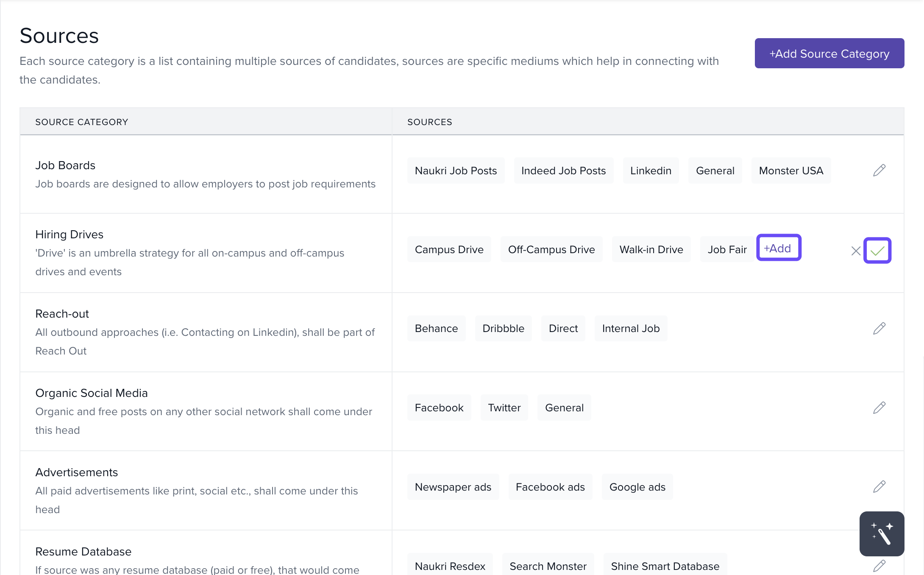Edit the Job Boards sources with pencil icon
924x575 pixels.
(879, 170)
